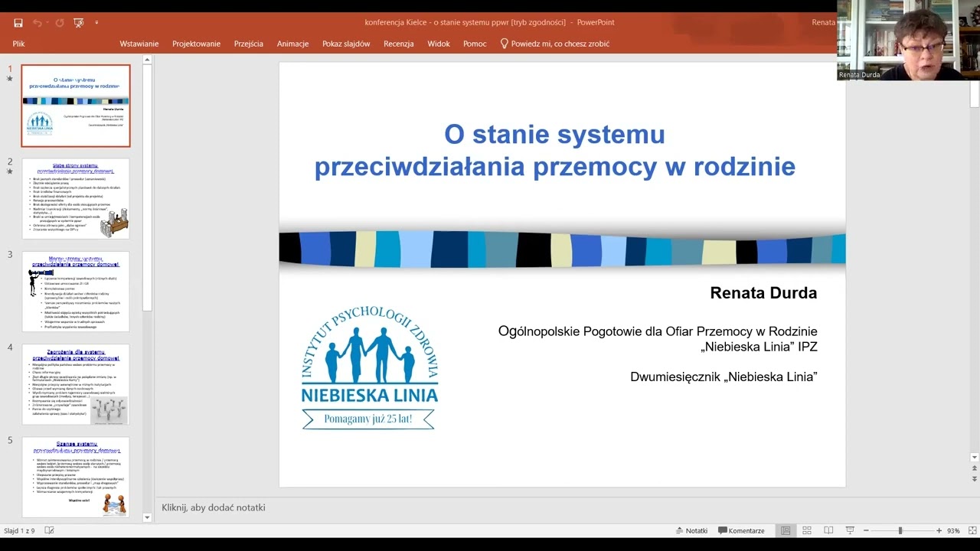This screenshot has height=551, width=980.
Task: Click "Slajd 1 z 9" status indicator
Action: [x=19, y=530]
